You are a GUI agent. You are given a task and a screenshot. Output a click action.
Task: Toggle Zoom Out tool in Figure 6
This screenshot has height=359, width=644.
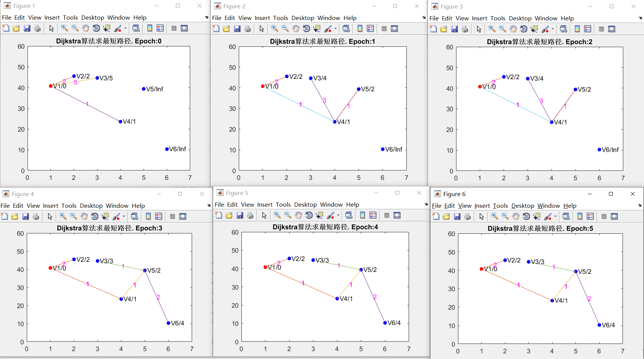[x=505, y=216]
